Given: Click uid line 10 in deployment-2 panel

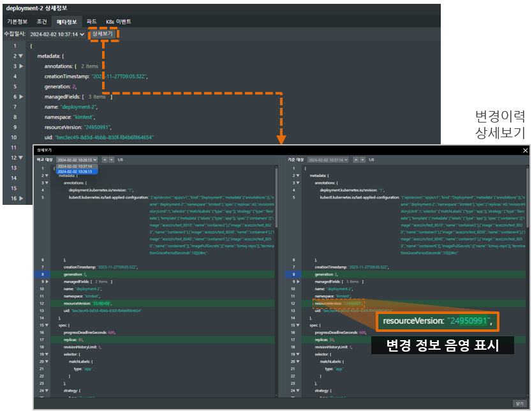Looking at the screenshot, I should click(x=99, y=137).
